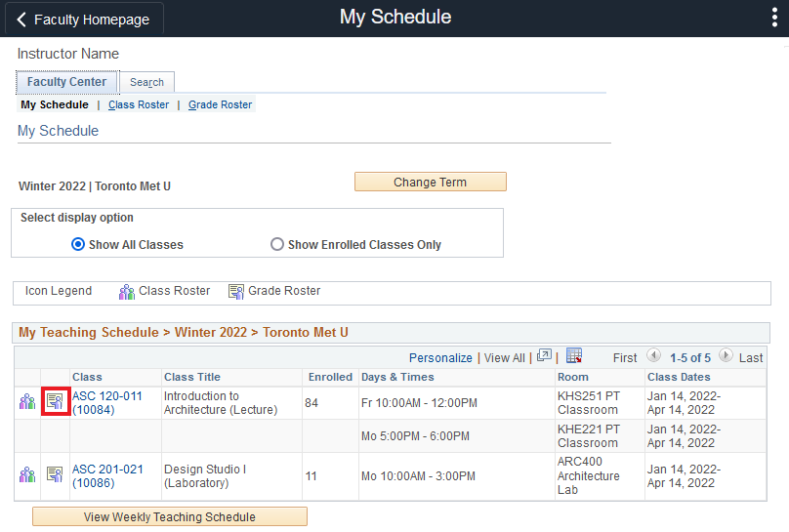The image size is (789, 532).
Task: Click the pop-out new window icon
Action: (x=544, y=357)
